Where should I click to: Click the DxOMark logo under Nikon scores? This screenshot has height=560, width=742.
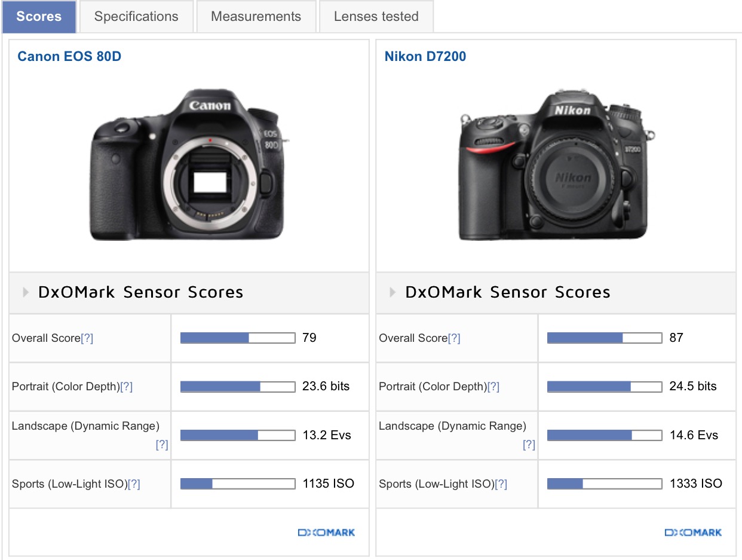(x=693, y=533)
